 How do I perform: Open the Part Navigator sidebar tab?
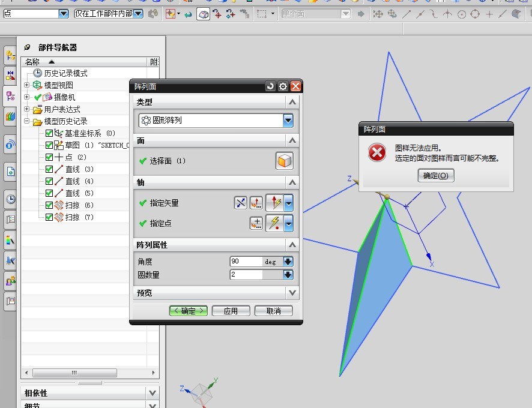click(x=11, y=96)
